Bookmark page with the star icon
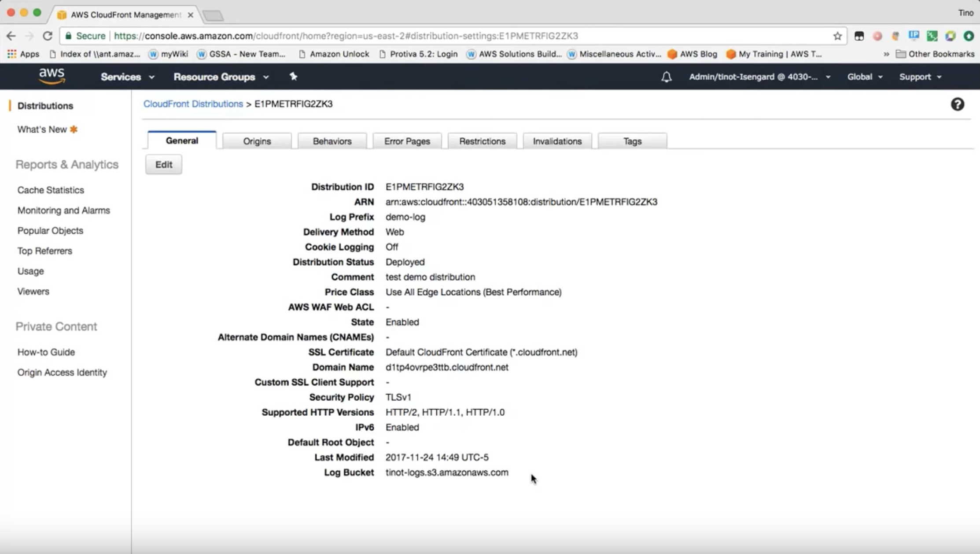980x554 pixels. pos(837,36)
